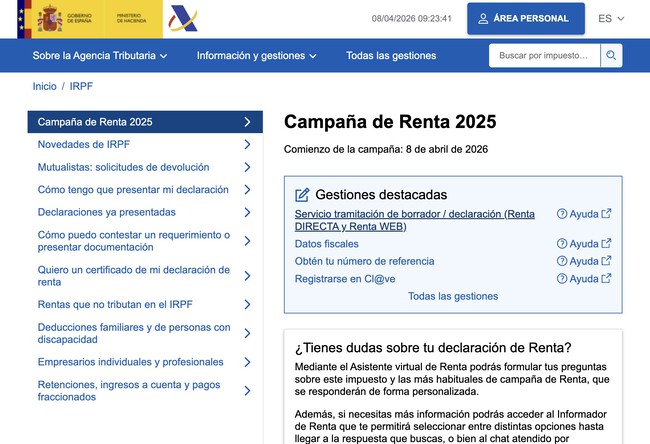Image resolution: width=650 pixels, height=444 pixels.
Task: Open Registrarse en Cl@ve link
Action: click(345, 279)
